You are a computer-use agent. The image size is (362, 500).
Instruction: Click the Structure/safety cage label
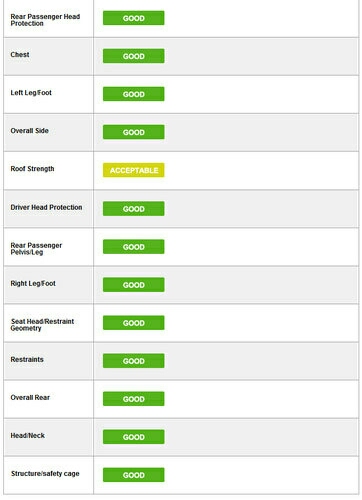45,474
